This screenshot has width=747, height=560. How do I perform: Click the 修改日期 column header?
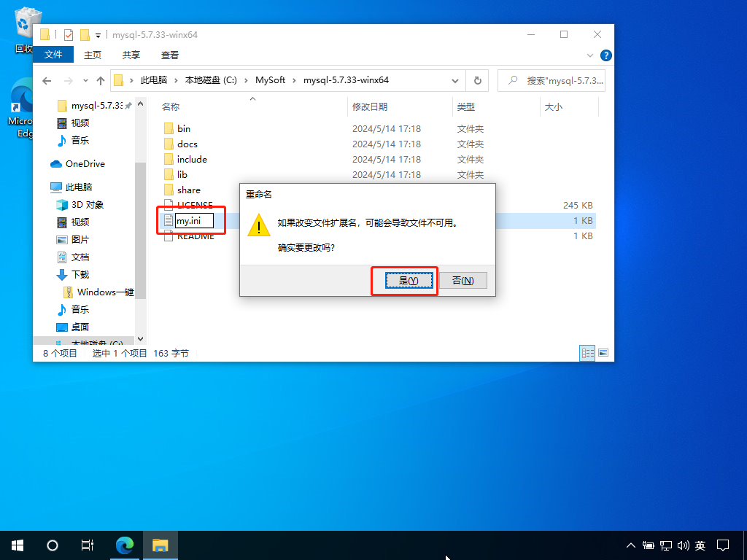pyautogui.click(x=370, y=107)
